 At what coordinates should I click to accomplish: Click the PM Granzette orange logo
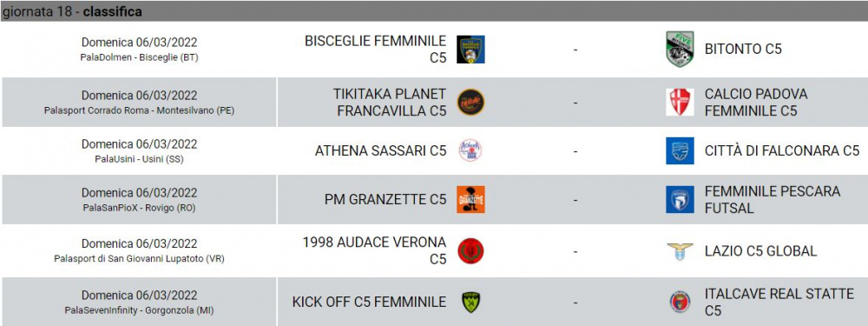click(470, 200)
